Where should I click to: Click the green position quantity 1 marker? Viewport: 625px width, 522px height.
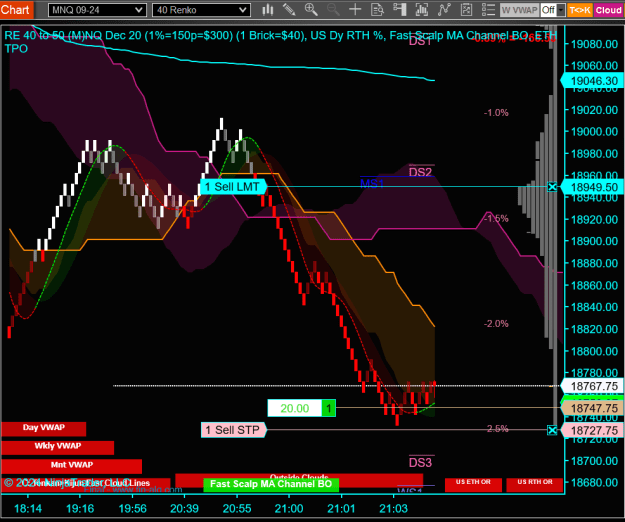click(329, 408)
